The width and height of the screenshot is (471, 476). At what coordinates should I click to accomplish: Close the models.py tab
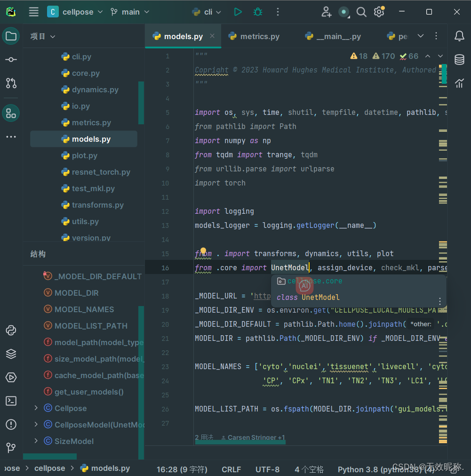coord(212,36)
